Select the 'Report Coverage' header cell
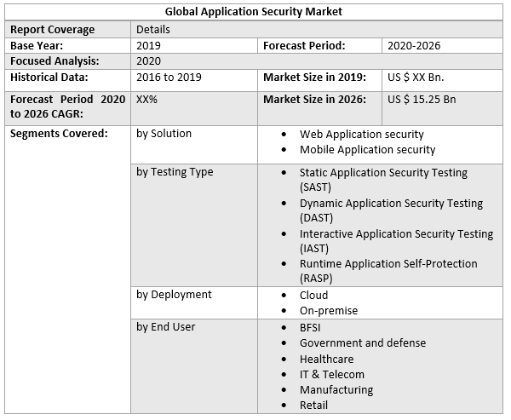This screenshot has height=420, width=511. pos(53,29)
